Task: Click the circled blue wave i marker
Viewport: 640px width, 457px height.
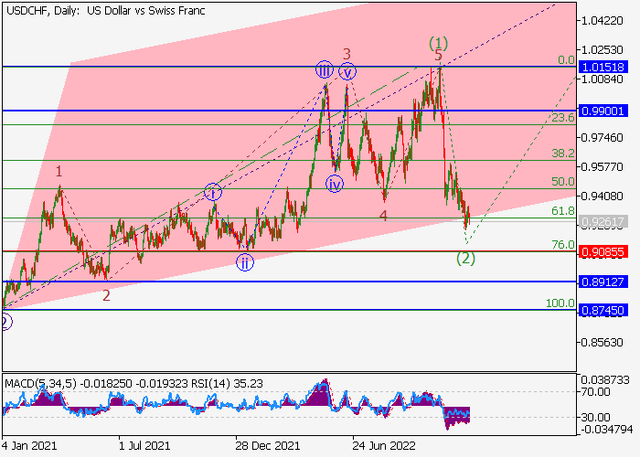Action: 212,192
